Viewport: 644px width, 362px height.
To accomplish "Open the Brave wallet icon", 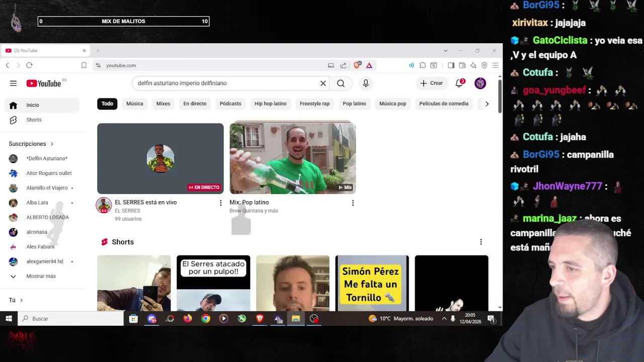I will pyautogui.click(x=462, y=65).
